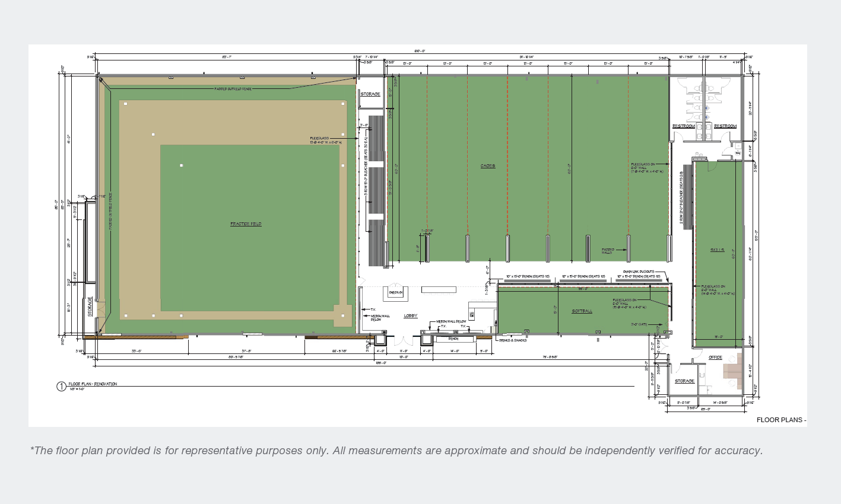Select the Cages area label
The image size is (841, 504).
(488, 166)
